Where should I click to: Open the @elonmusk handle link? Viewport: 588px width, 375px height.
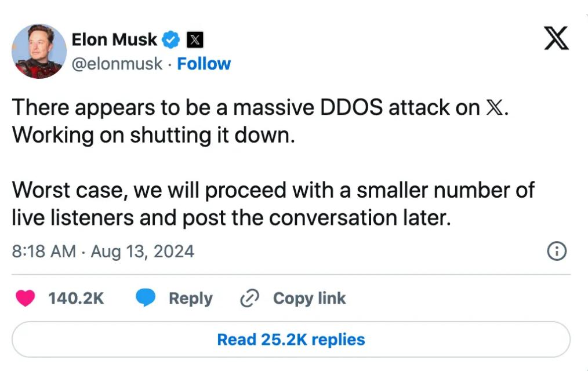pyautogui.click(x=117, y=64)
